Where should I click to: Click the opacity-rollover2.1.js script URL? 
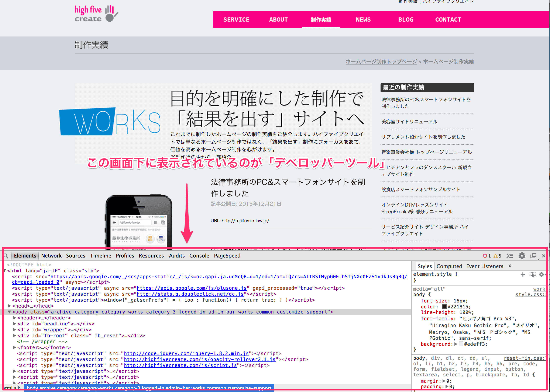point(200,359)
